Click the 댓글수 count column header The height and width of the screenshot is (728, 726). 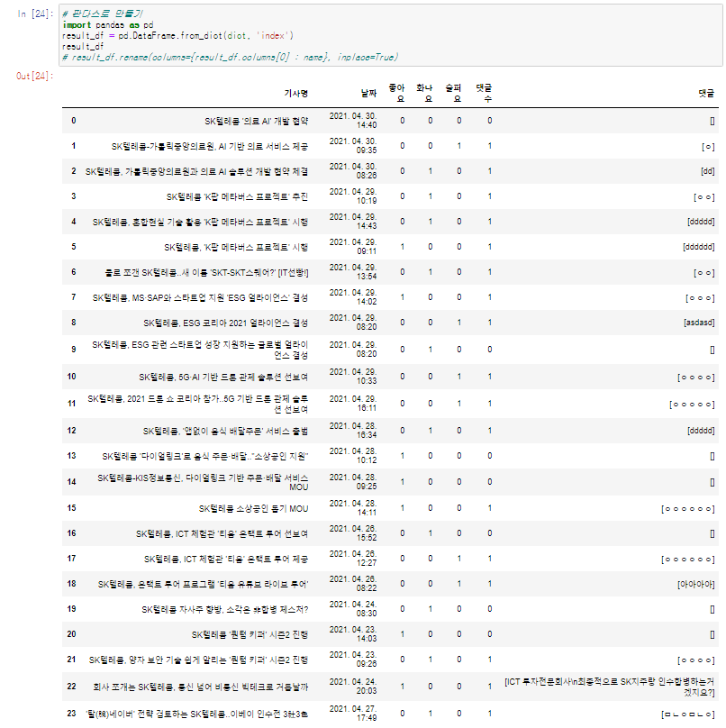click(x=485, y=94)
